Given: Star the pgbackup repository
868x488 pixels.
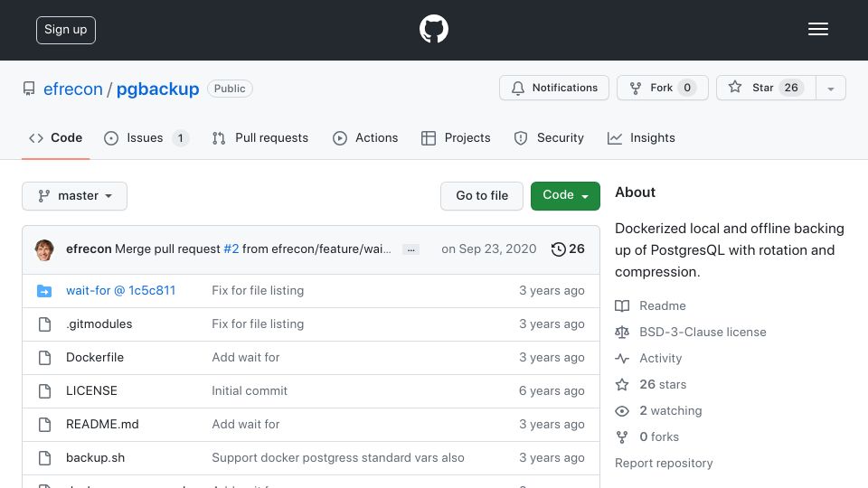Looking at the screenshot, I should [766, 88].
